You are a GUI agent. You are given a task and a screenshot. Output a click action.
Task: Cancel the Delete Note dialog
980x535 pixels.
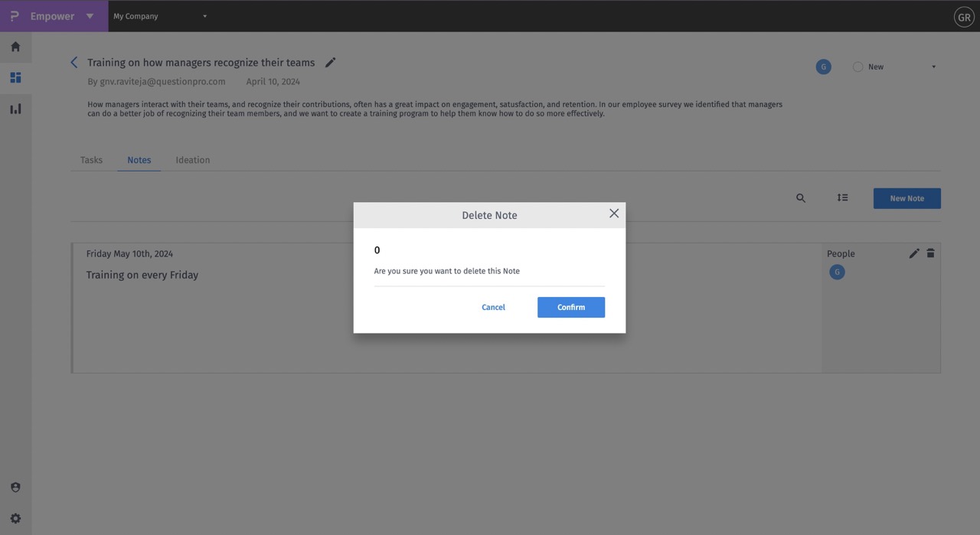point(493,307)
